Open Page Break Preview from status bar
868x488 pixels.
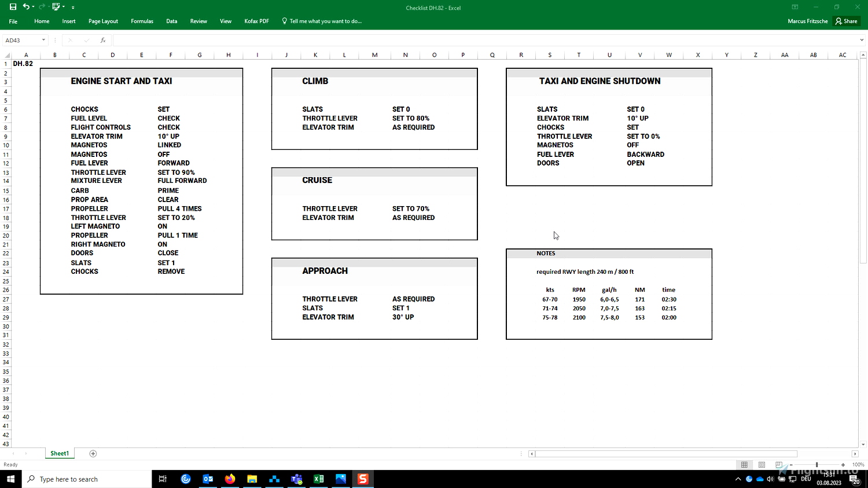pyautogui.click(x=778, y=464)
